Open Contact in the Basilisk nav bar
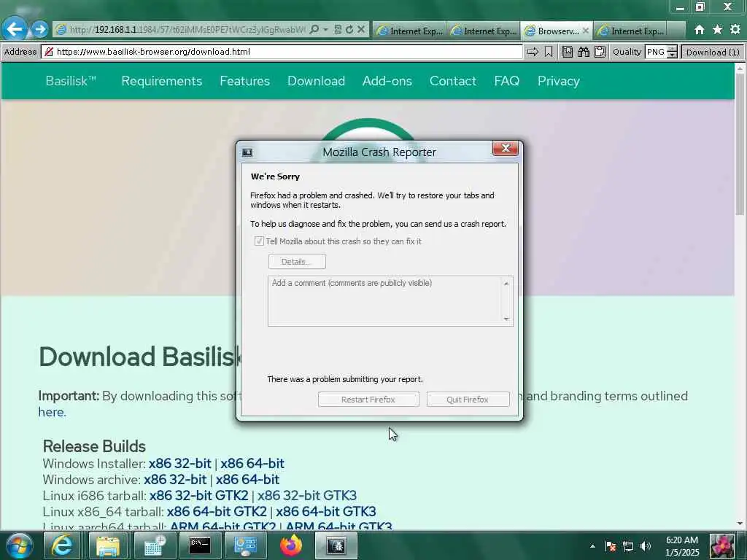The image size is (747, 560). pos(453,81)
